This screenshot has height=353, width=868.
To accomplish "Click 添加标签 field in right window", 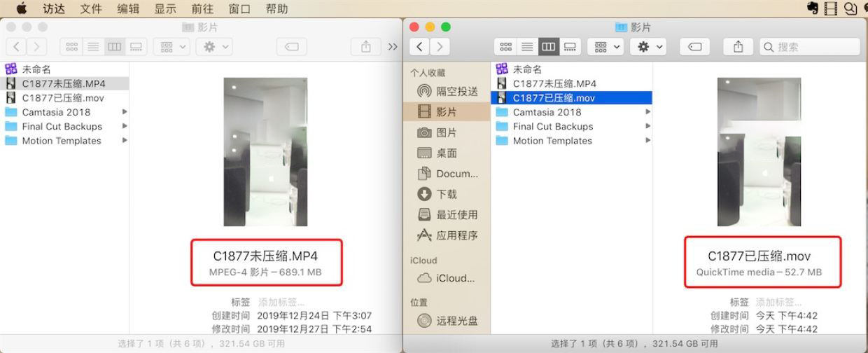I will pos(779,303).
